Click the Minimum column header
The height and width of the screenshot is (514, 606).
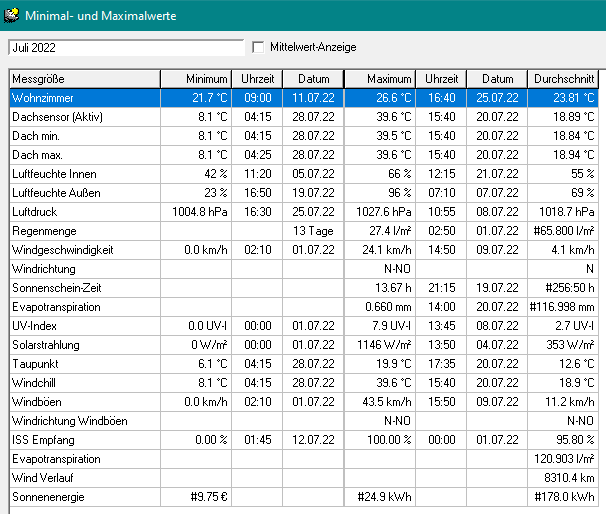click(197, 79)
